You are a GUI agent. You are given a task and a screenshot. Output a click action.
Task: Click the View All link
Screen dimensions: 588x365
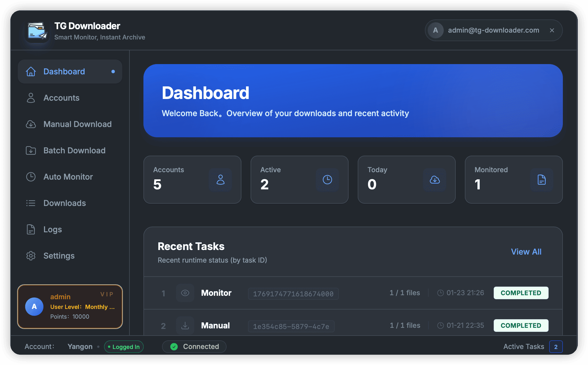coord(526,252)
